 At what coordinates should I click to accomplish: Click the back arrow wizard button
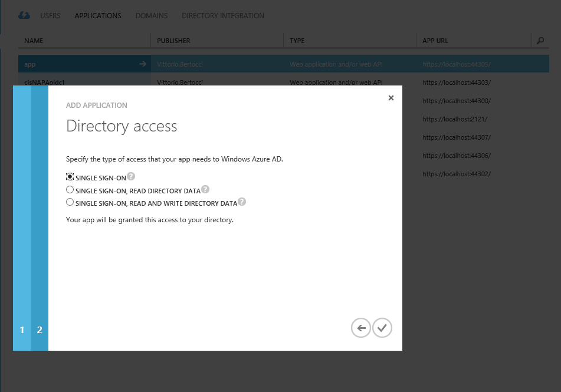click(360, 328)
